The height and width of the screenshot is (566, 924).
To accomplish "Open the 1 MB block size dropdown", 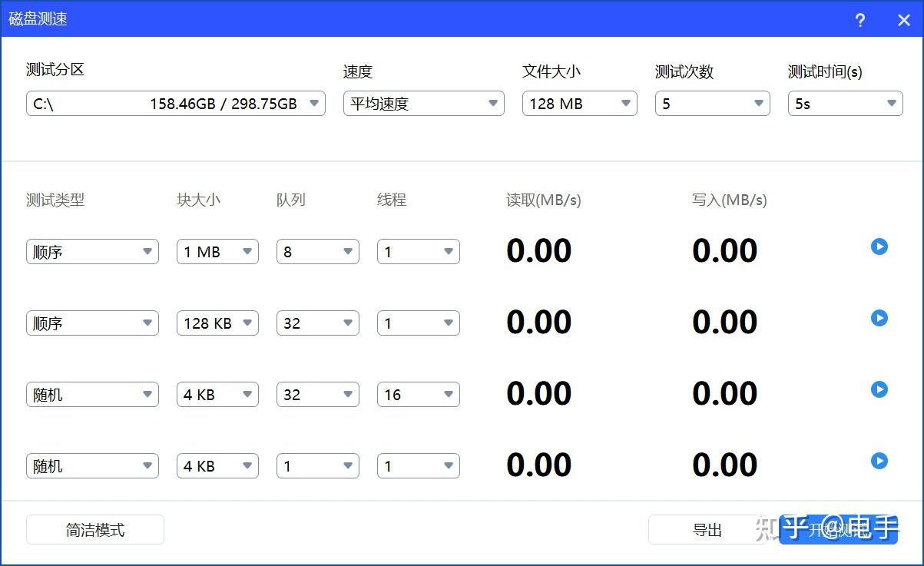I will tap(217, 251).
